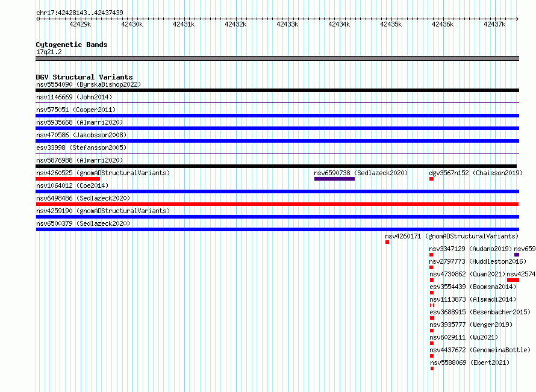Select the 42436k position on the ruler
Screen dimensions: 536x392
443,24
